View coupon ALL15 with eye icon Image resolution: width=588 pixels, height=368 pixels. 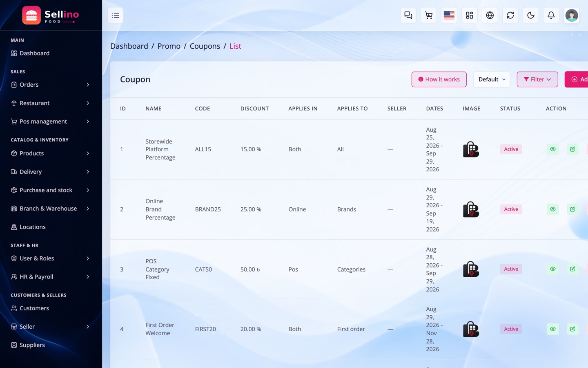(552, 149)
